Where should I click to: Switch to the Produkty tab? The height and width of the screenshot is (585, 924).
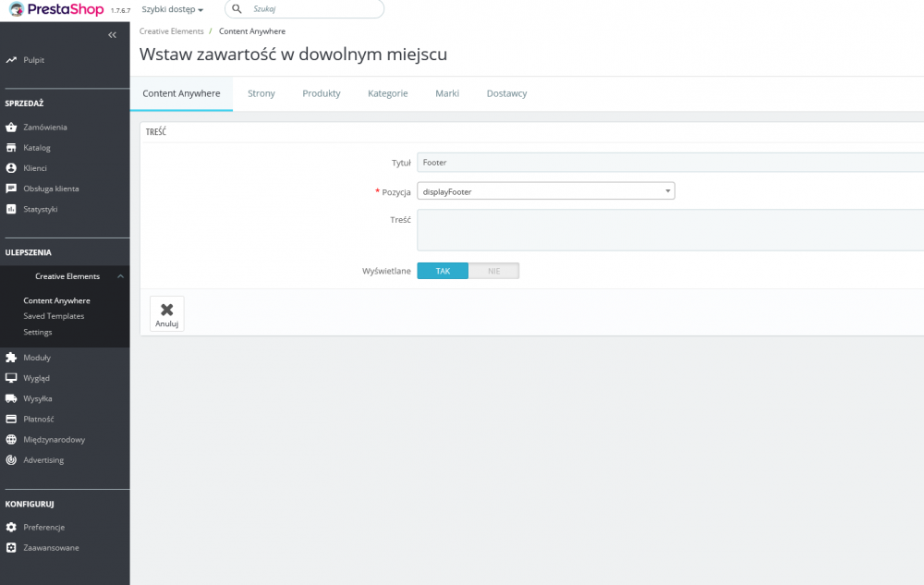coord(321,92)
